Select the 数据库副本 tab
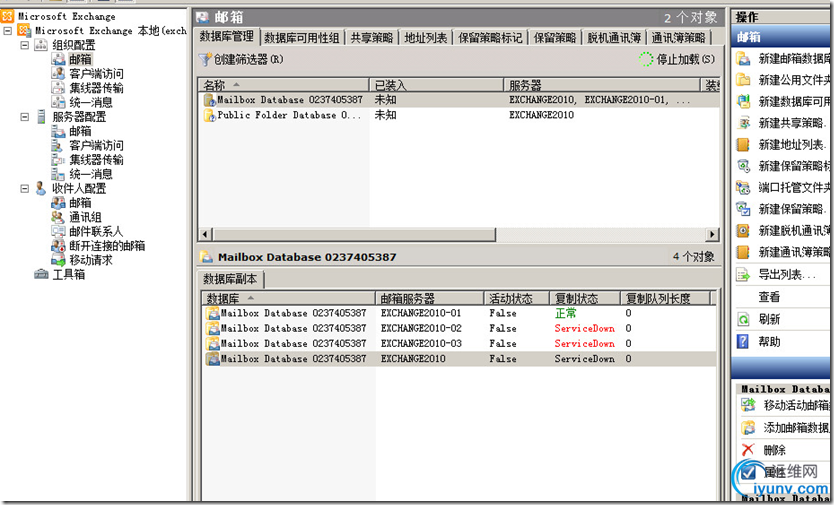834x505 pixels. [230, 279]
